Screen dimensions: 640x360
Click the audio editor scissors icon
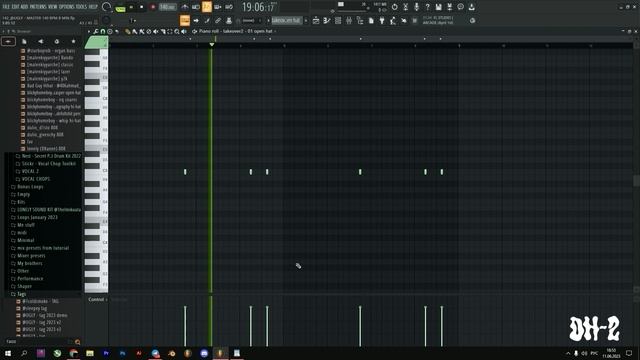pyautogui.click(x=406, y=7)
